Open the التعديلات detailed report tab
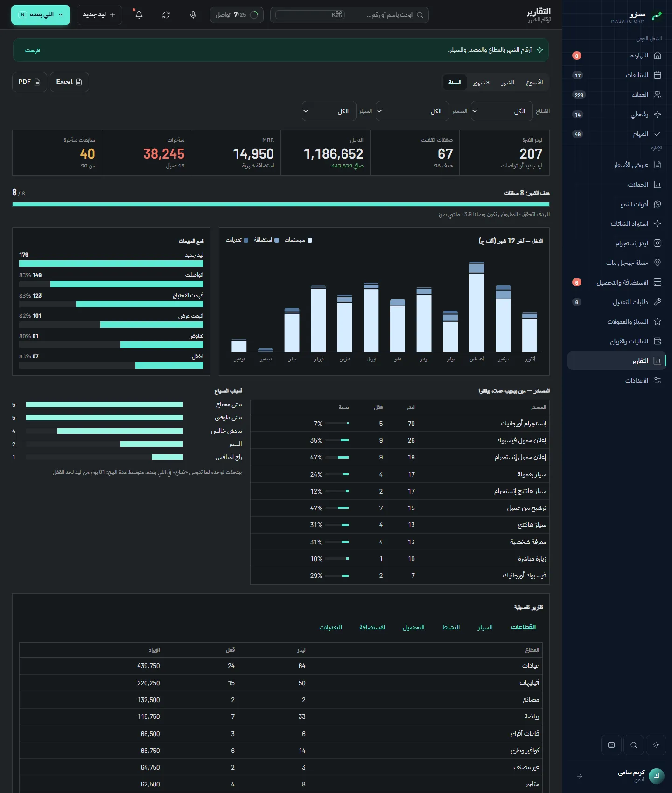Screen dimensions: 672x793 [x=330, y=627]
